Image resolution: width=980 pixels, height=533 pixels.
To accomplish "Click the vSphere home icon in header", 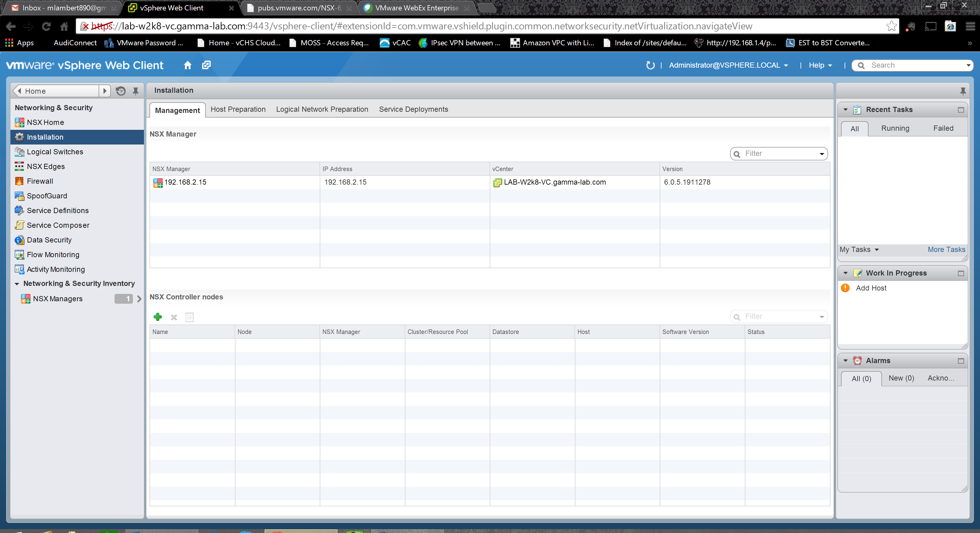I will [x=187, y=65].
